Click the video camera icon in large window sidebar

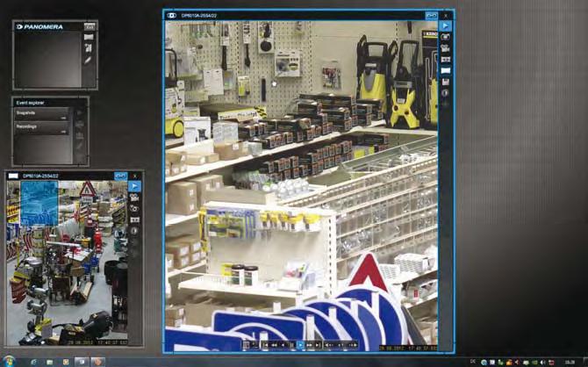click(x=445, y=48)
